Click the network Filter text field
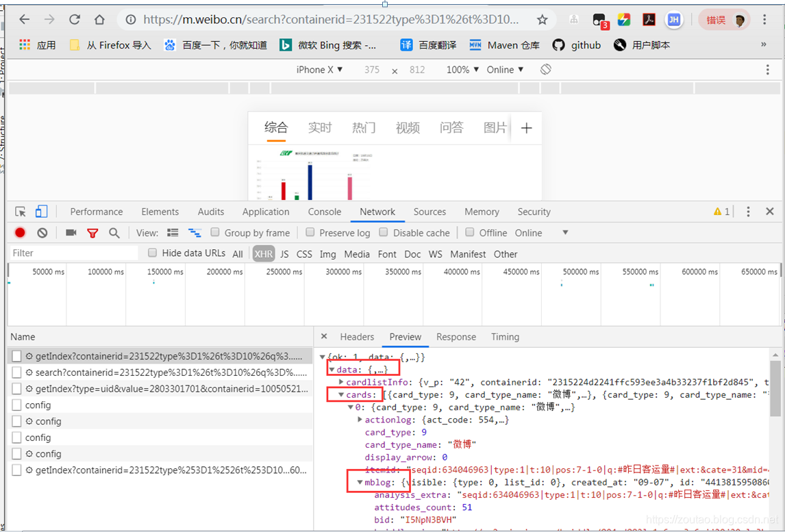 74,253
